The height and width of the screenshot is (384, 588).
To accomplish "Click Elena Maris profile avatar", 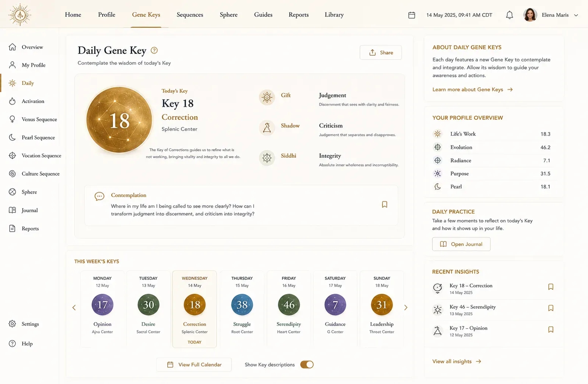I will click(530, 15).
